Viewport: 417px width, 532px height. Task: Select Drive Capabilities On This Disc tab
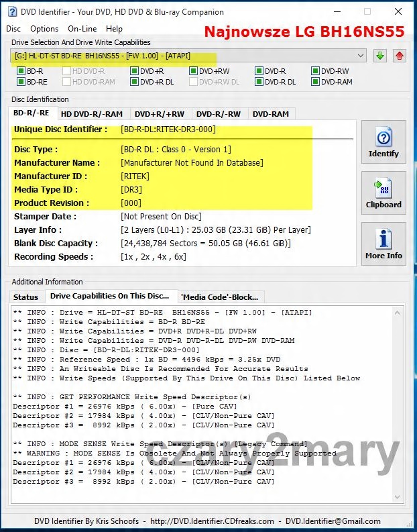click(x=110, y=296)
